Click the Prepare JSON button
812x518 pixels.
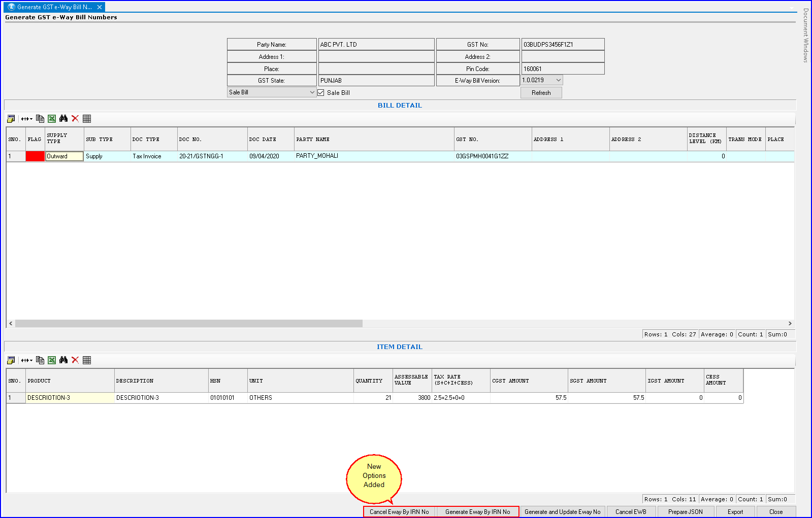pos(686,512)
